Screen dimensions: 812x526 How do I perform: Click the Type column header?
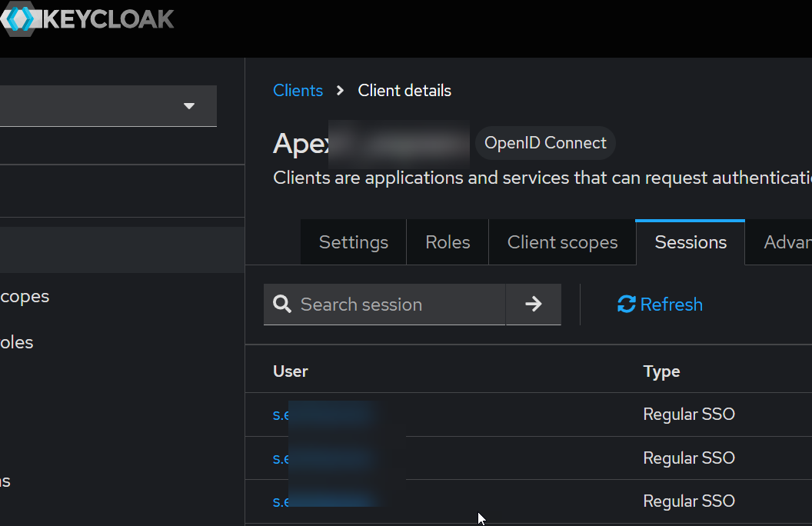(661, 371)
